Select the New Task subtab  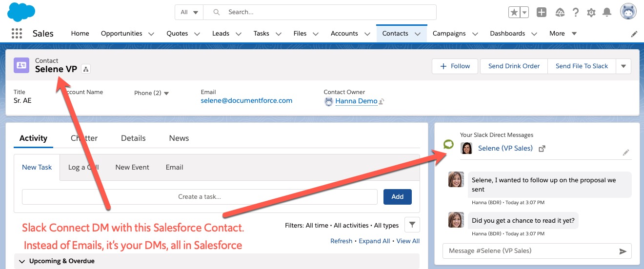coord(37,167)
